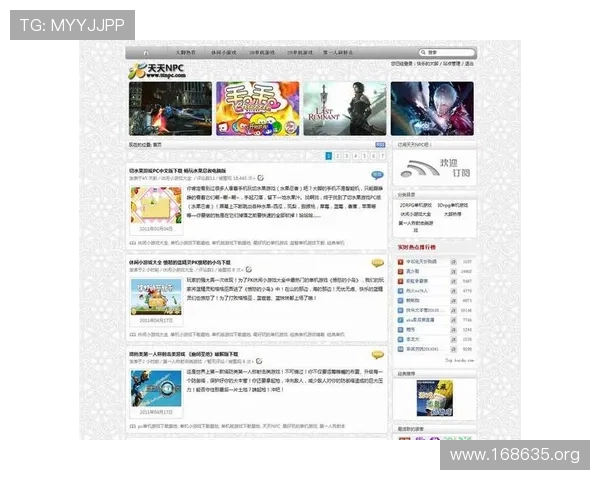Screen dimensions: 600x480
Task: Open the colorful 毛毛 puzzle game banner
Action: point(258,109)
